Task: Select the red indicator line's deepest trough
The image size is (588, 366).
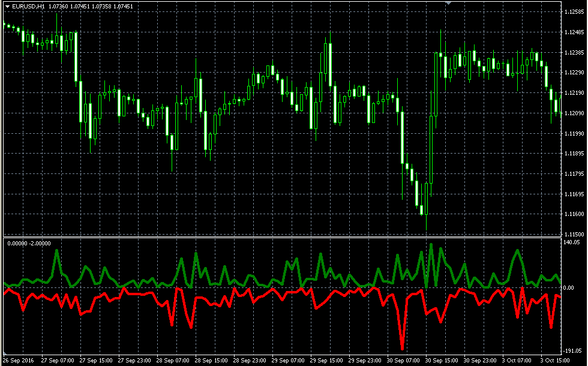Action: [x=403, y=349]
